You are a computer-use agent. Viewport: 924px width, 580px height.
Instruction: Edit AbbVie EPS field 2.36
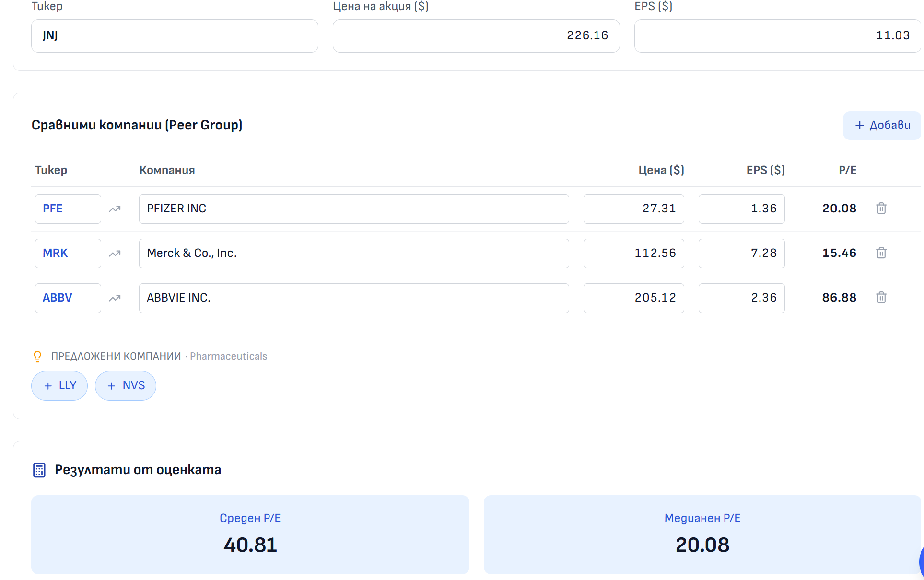click(x=742, y=298)
